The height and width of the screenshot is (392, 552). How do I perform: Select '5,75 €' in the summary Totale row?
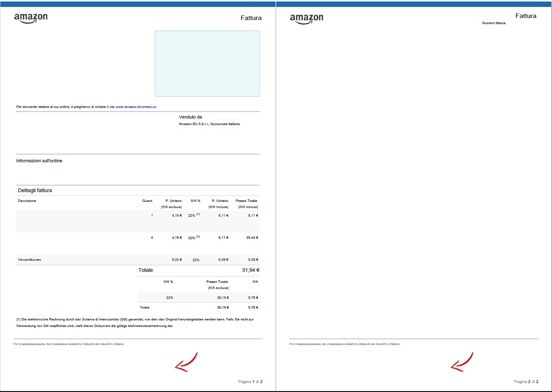pos(253,307)
